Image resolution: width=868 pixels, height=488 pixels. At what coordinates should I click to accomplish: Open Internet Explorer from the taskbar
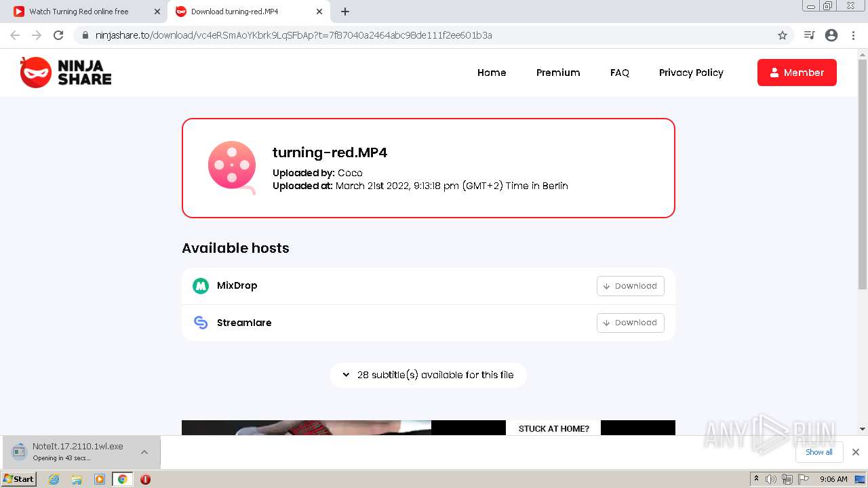(x=54, y=479)
